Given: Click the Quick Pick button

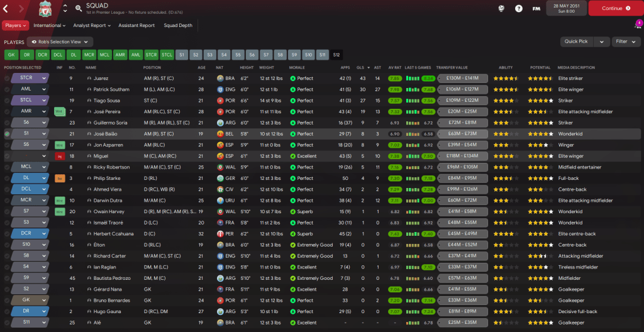Looking at the screenshot, I should pyautogui.click(x=577, y=41).
